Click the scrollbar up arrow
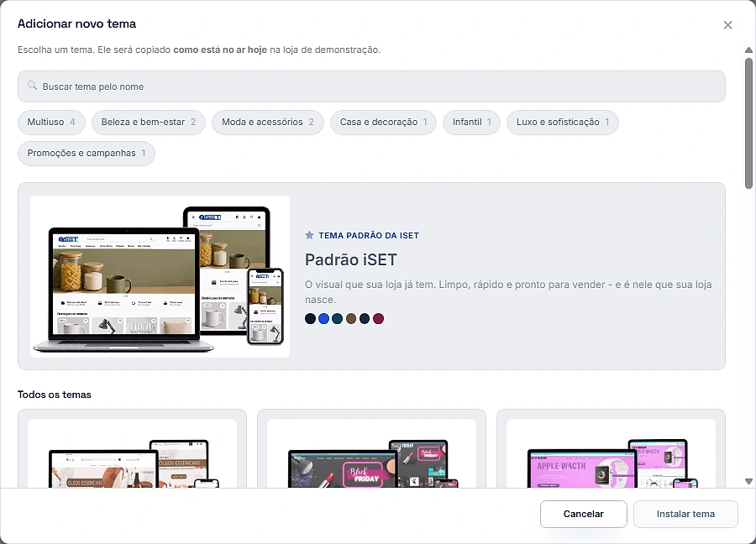756x544 pixels. [x=748, y=50]
